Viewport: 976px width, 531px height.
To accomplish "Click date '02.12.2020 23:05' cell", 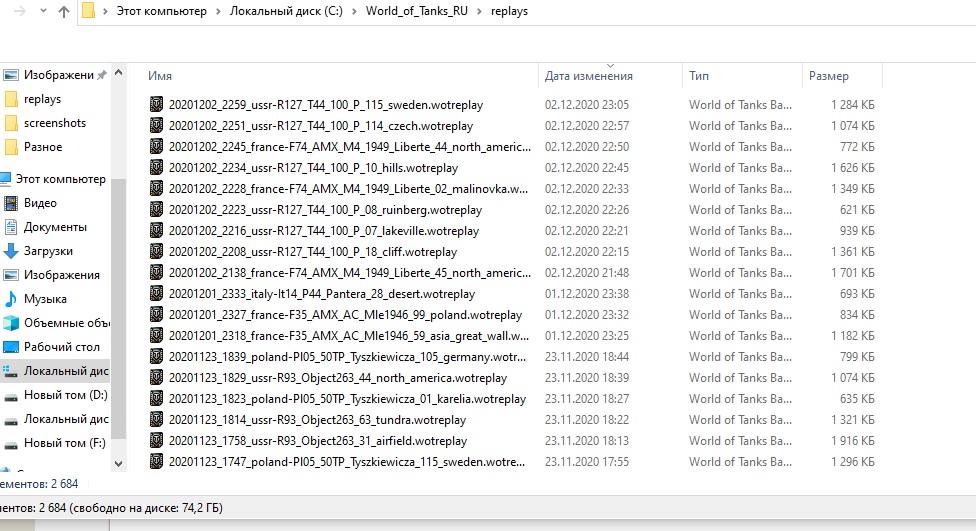I will [587, 105].
